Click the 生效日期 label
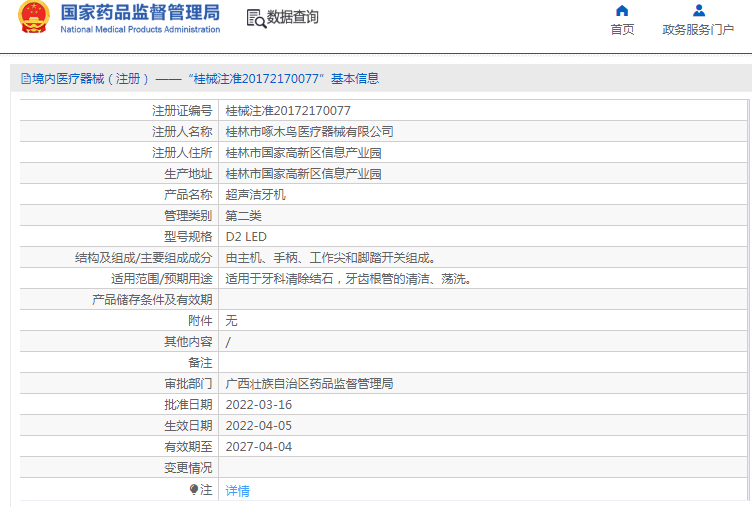The width and height of the screenshot is (752, 507). coord(188,426)
